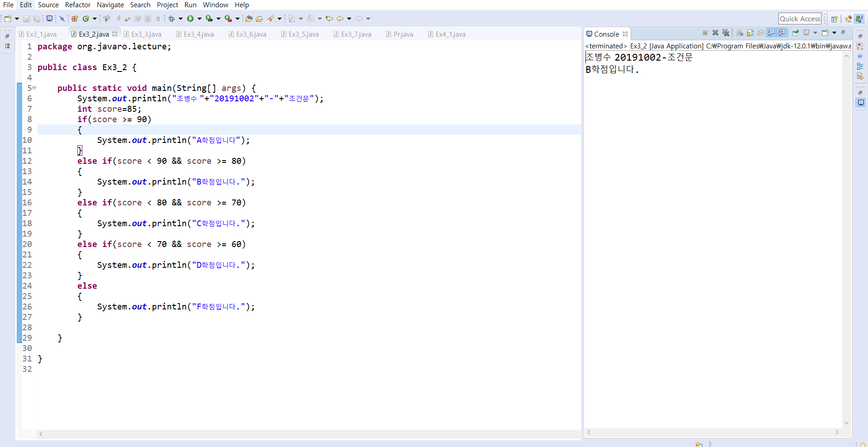Open the Outline view icon in sidebar
Viewport: 868px width, 447px height.
click(860, 66)
